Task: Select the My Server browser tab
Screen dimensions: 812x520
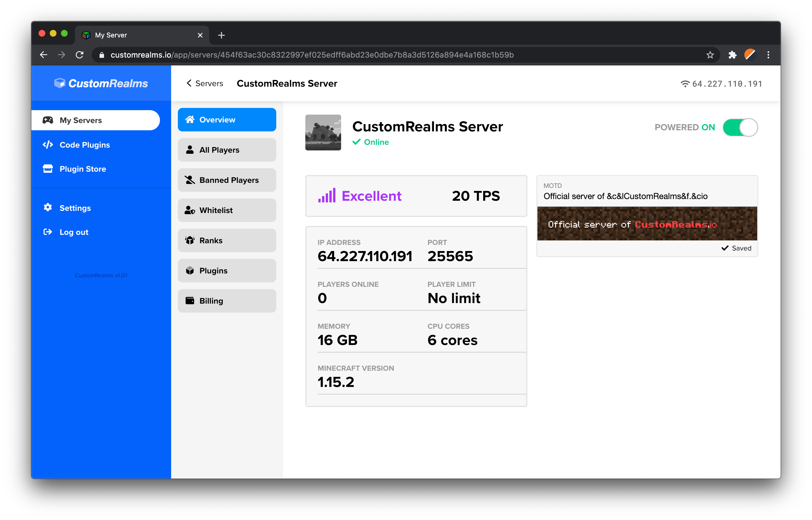Action: [142, 35]
